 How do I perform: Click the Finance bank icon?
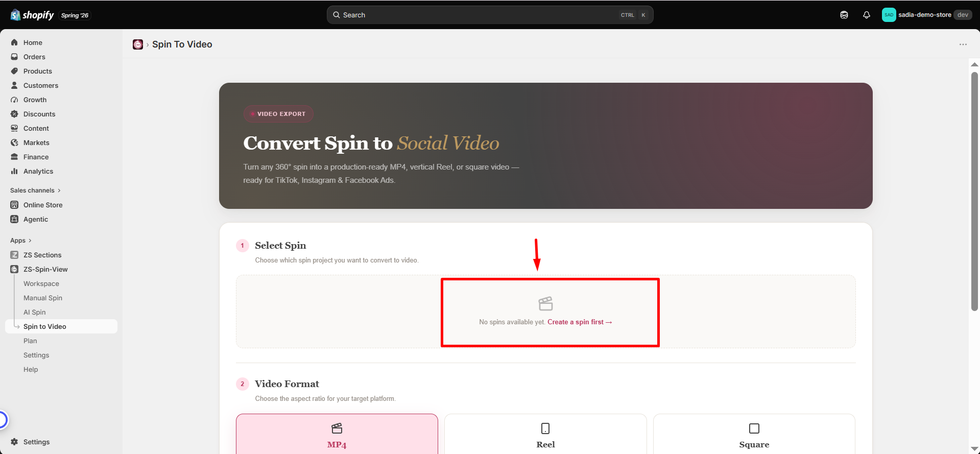pyautogui.click(x=14, y=157)
